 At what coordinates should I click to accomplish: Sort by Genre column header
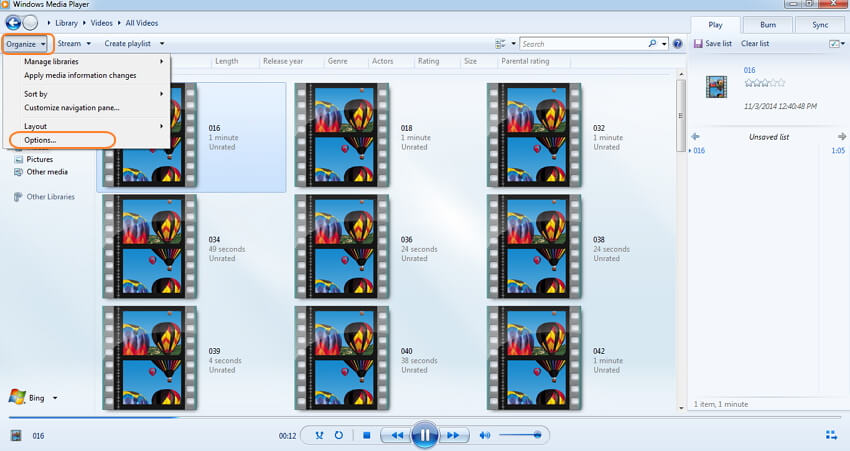(337, 61)
